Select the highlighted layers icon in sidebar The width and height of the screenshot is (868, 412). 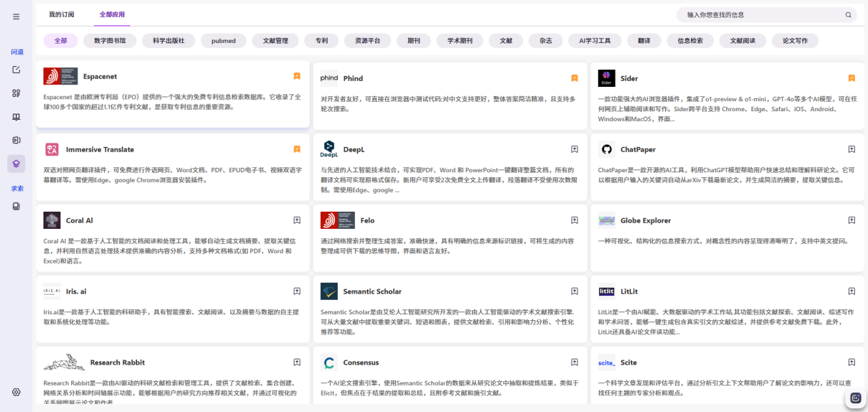click(x=16, y=163)
